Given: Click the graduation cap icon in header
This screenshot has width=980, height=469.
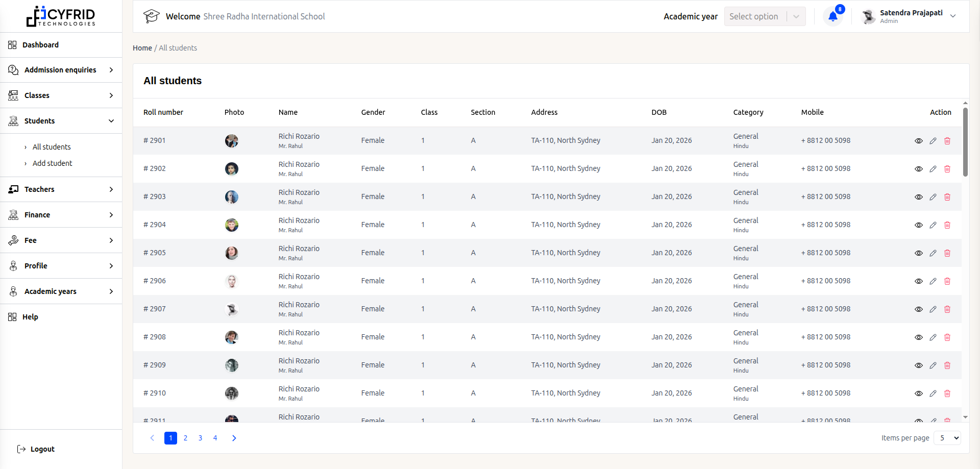Looking at the screenshot, I should click(151, 16).
